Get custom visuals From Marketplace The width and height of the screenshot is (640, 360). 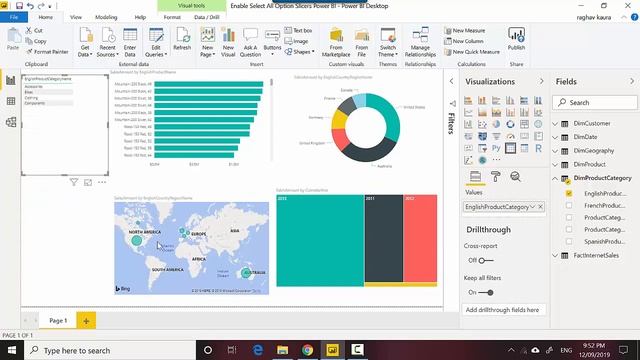[x=336, y=42]
